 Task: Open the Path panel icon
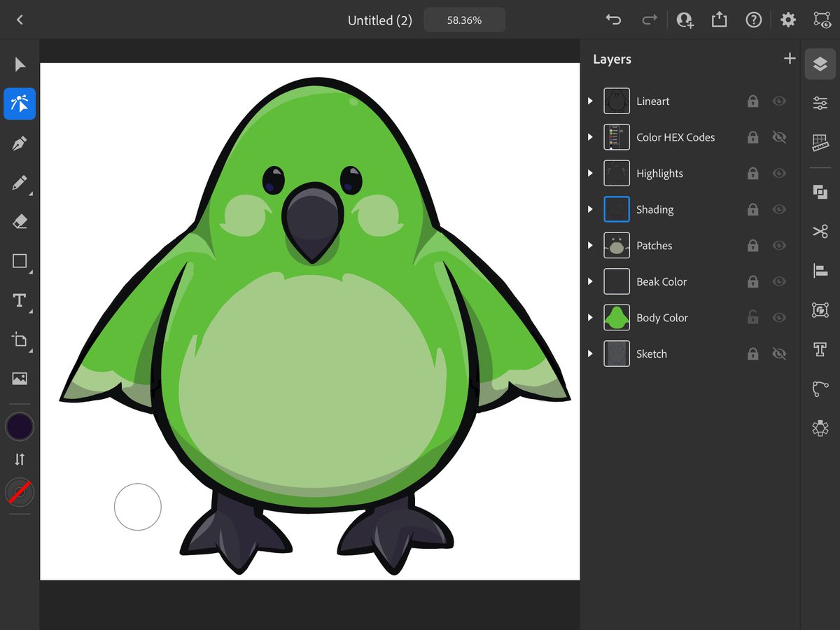click(820, 389)
